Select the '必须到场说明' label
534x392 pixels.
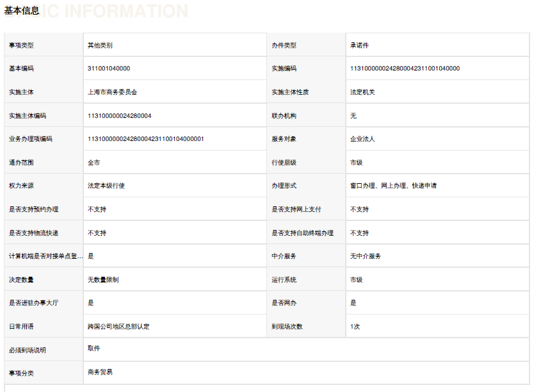point(28,350)
